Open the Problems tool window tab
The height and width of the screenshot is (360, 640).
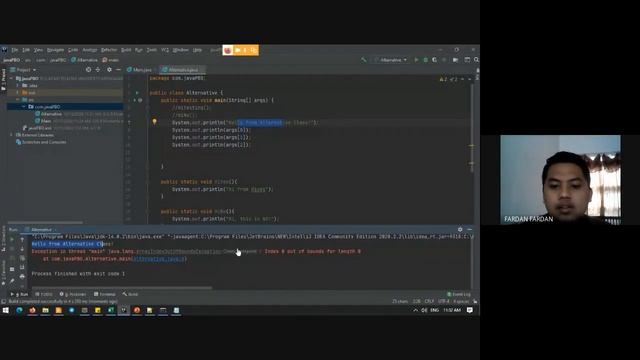click(x=73, y=294)
